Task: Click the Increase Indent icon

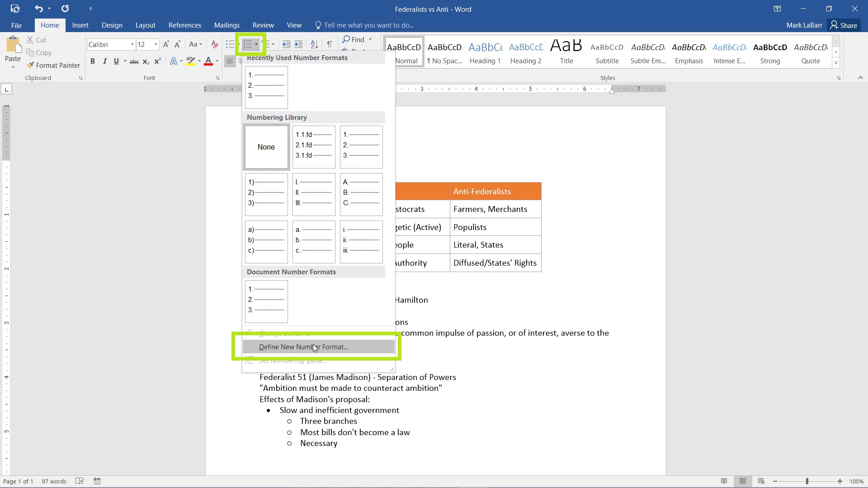Action: [299, 44]
